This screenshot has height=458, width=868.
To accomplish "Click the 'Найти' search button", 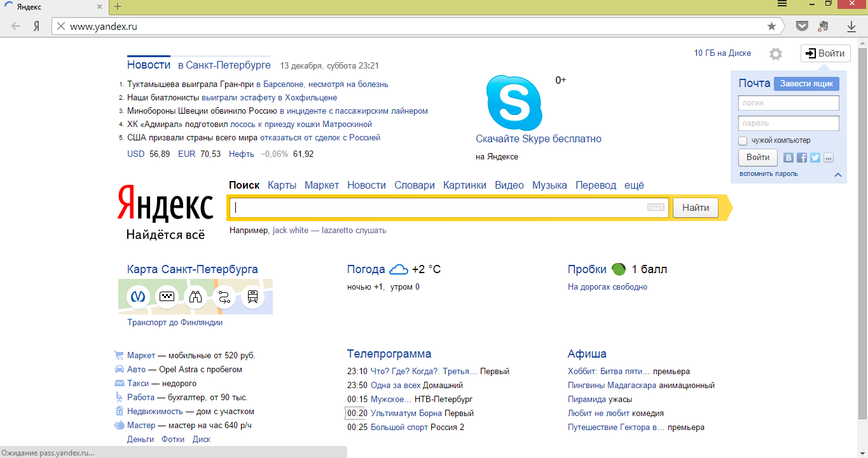I will coord(696,208).
